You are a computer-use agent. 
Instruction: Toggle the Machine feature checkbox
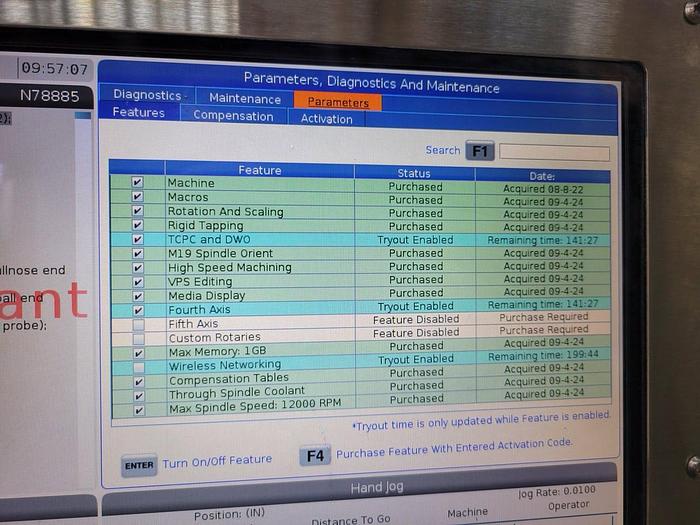point(138,183)
